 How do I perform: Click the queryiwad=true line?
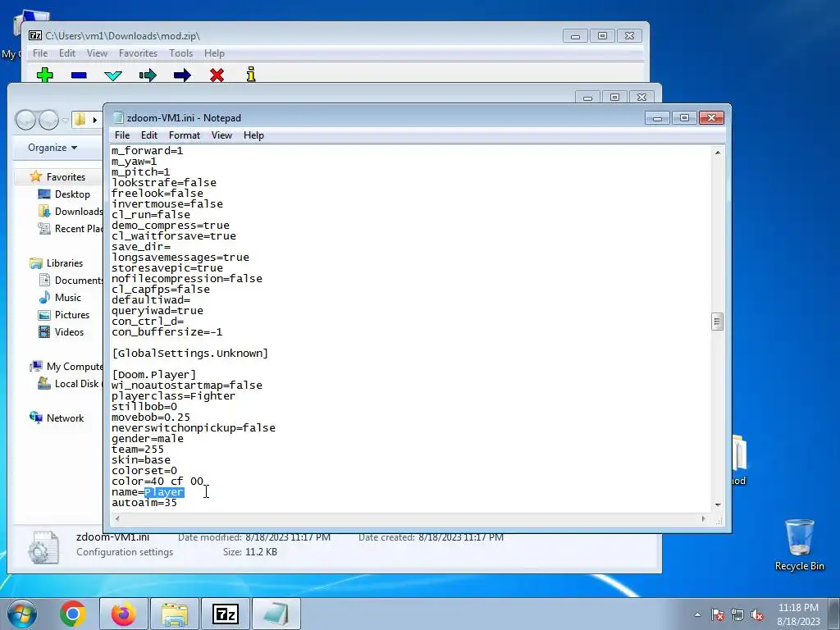[x=157, y=310]
